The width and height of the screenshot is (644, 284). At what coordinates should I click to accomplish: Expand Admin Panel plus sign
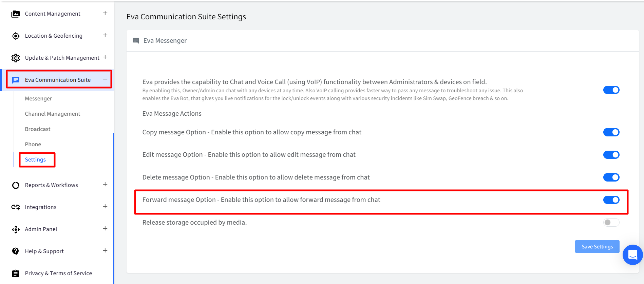point(105,228)
